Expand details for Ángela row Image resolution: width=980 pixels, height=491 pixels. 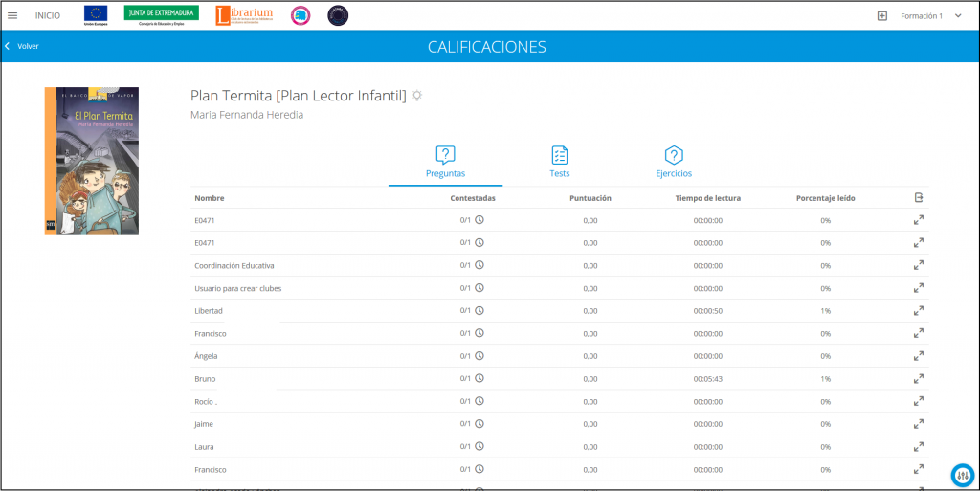pos(918,356)
